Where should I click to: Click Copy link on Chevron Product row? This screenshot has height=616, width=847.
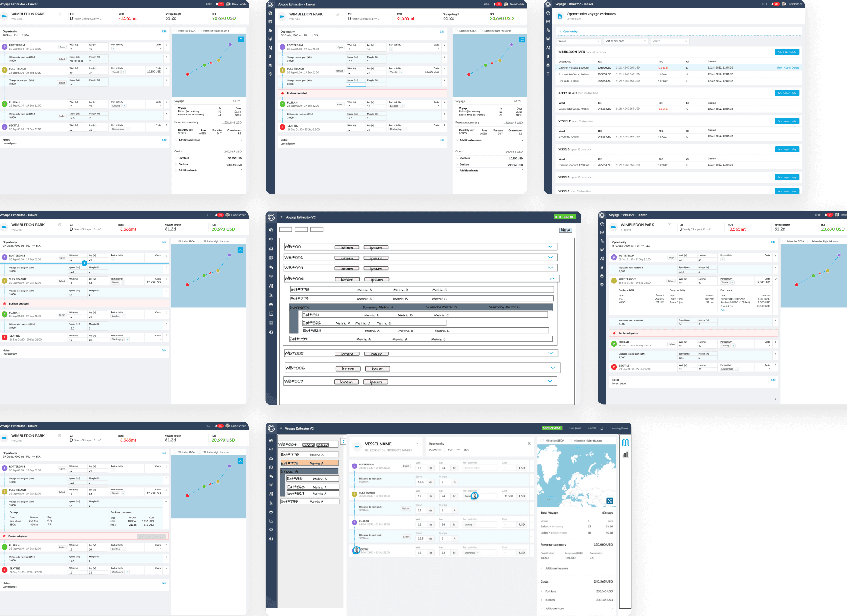(787, 67)
